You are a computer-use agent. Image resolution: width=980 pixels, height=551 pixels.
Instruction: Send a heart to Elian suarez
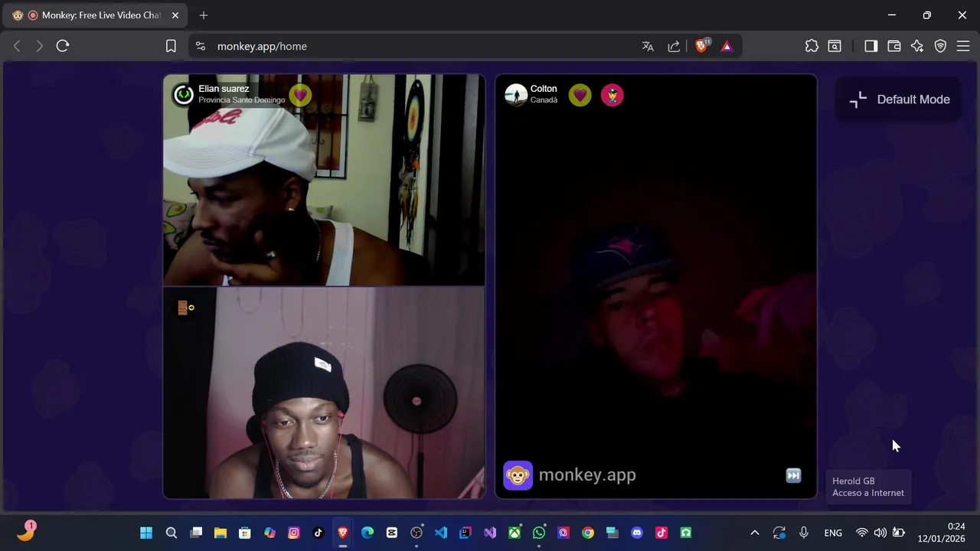(300, 95)
